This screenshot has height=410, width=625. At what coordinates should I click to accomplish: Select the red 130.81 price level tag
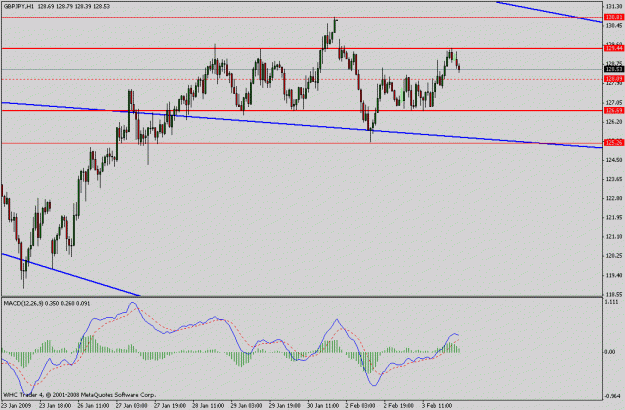point(614,18)
